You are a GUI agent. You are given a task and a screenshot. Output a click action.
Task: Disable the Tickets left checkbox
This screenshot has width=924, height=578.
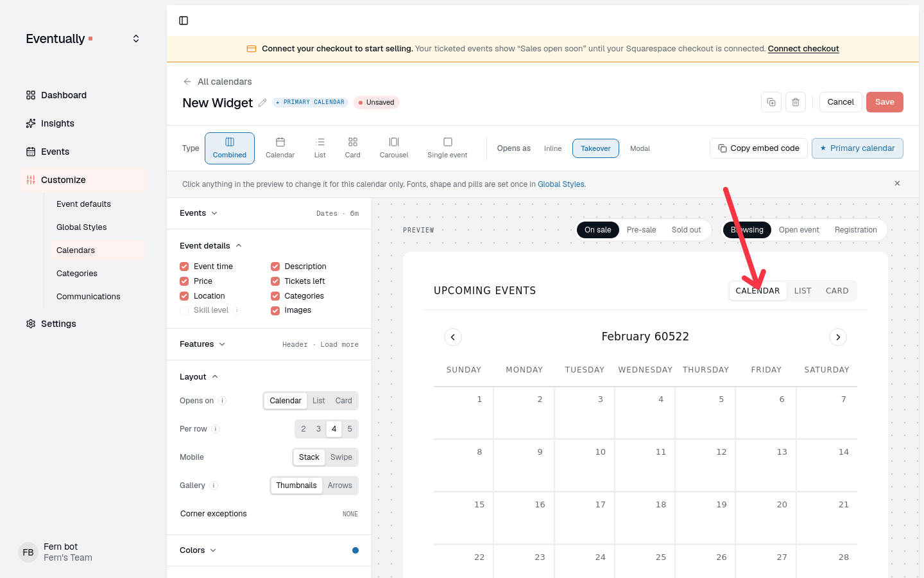click(275, 281)
